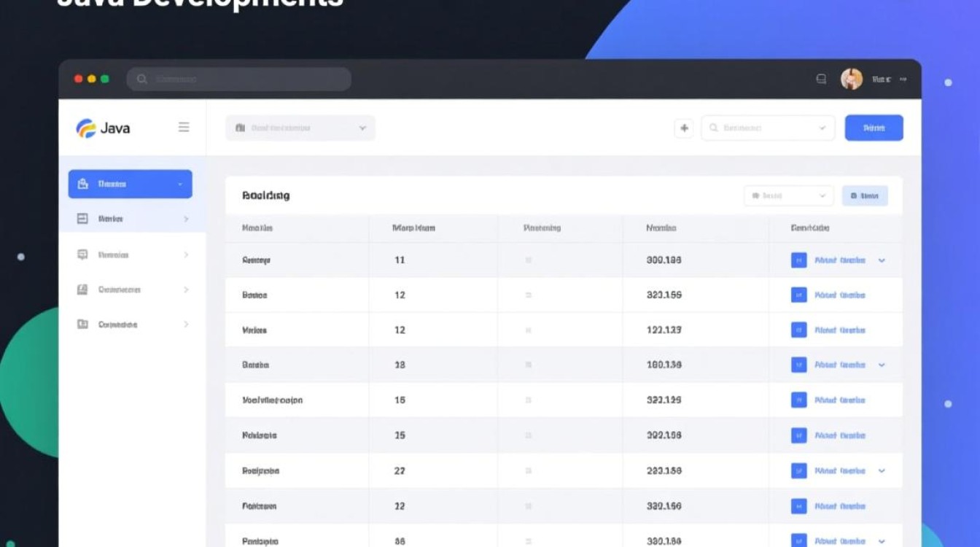Select the chat icon in the sidebar
The height and width of the screenshot is (547, 980).
(x=83, y=255)
